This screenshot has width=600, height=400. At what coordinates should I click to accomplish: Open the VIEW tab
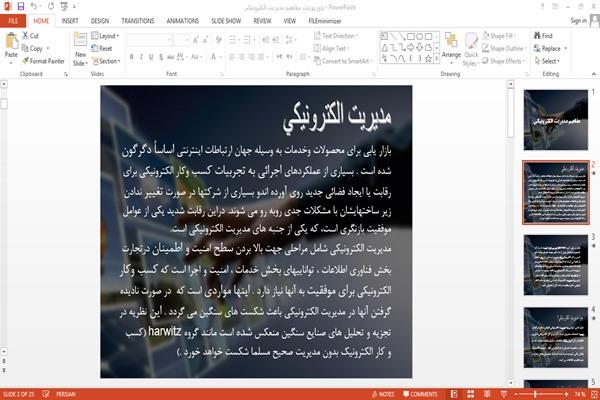coord(290,21)
